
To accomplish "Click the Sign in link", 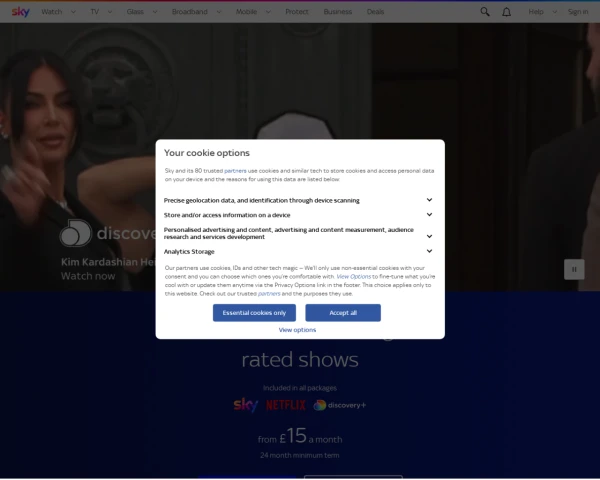I will (x=578, y=12).
